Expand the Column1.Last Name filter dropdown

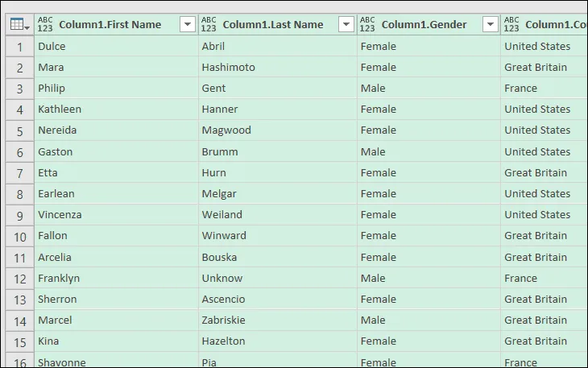point(346,25)
